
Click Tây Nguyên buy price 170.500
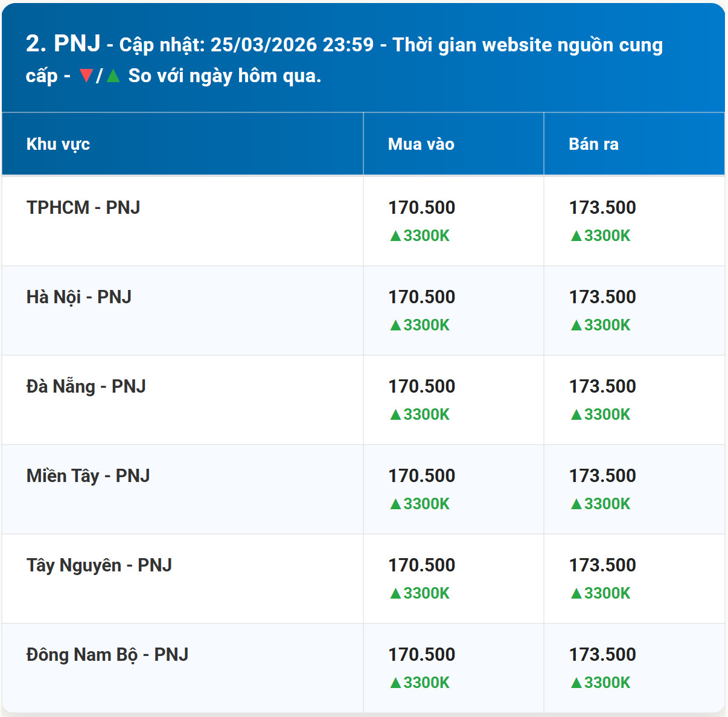(421, 565)
